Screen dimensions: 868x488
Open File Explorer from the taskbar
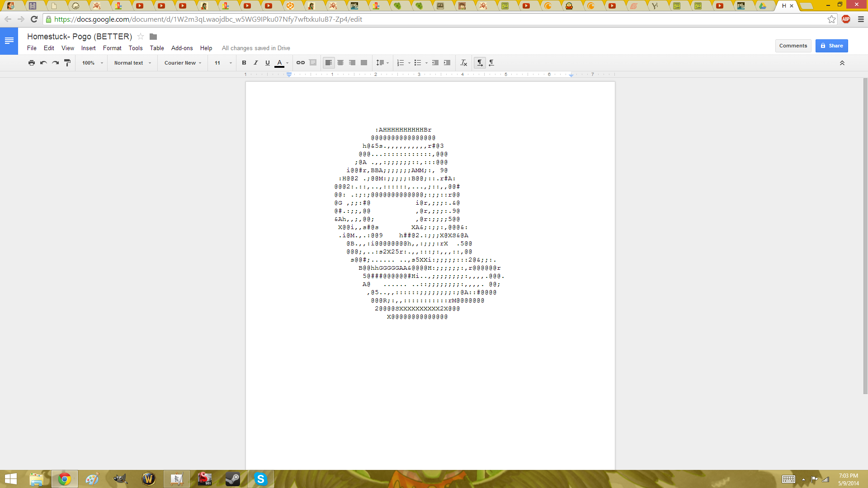[36, 479]
